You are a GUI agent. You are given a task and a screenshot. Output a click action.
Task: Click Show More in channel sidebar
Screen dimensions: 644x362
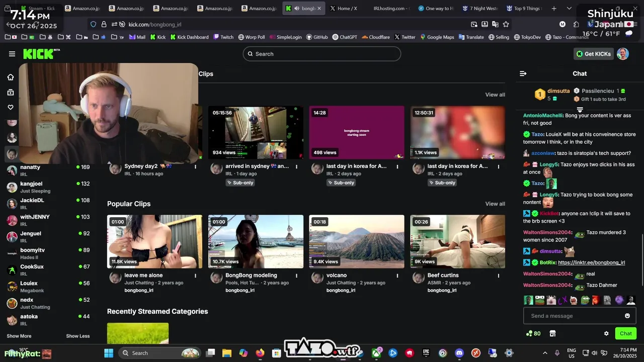coord(19,336)
